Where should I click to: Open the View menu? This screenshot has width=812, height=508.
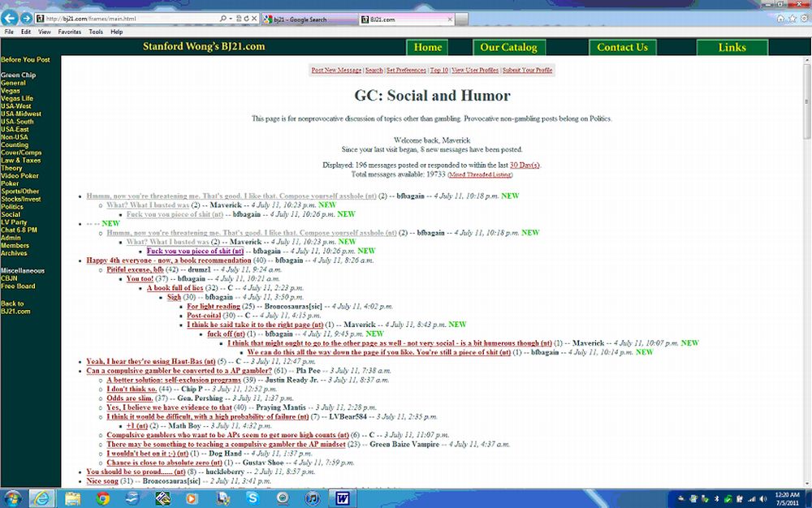(45, 32)
